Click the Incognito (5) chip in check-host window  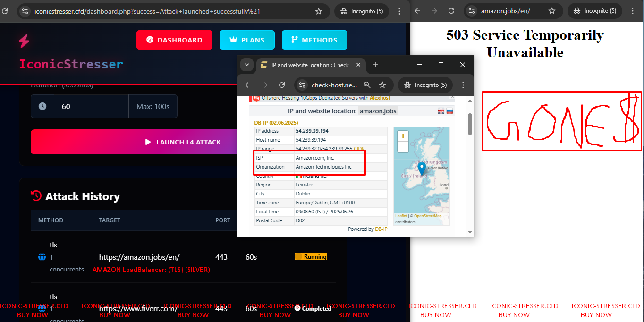click(x=426, y=85)
